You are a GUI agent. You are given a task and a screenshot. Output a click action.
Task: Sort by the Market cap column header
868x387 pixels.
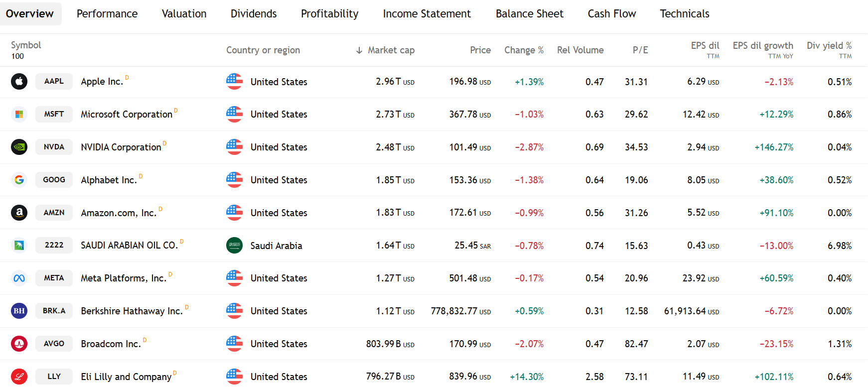click(x=385, y=50)
